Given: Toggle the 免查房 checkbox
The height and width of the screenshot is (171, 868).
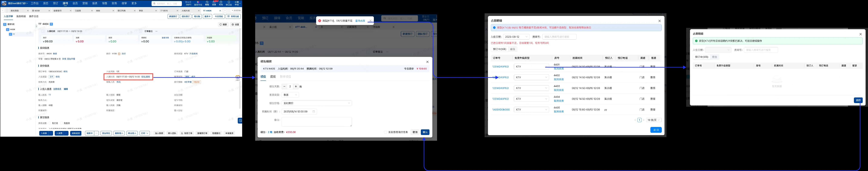Looking at the screenshot, I should 62,123.
